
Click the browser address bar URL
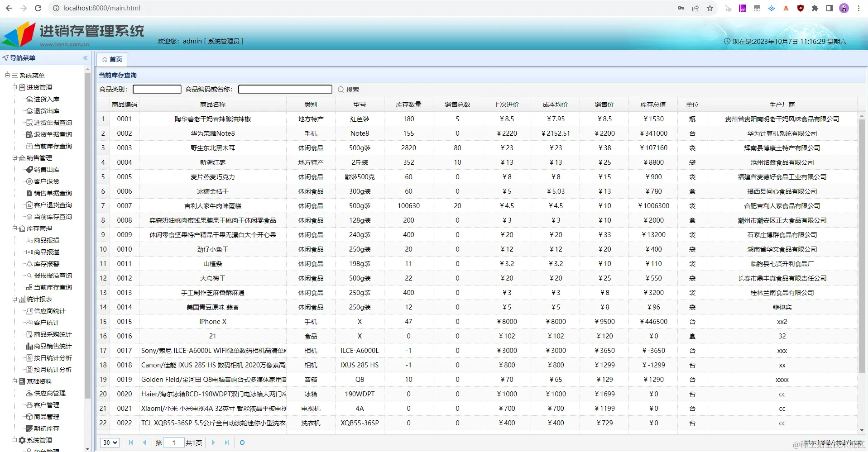click(102, 8)
